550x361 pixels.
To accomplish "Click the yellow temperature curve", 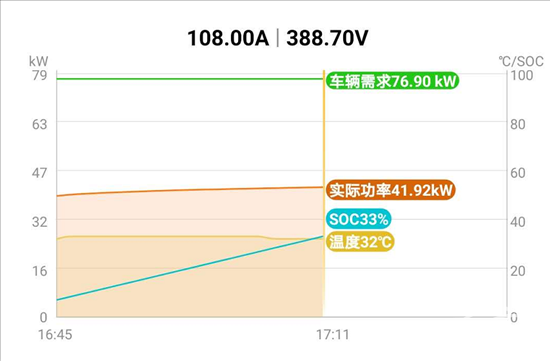I will (161, 236).
